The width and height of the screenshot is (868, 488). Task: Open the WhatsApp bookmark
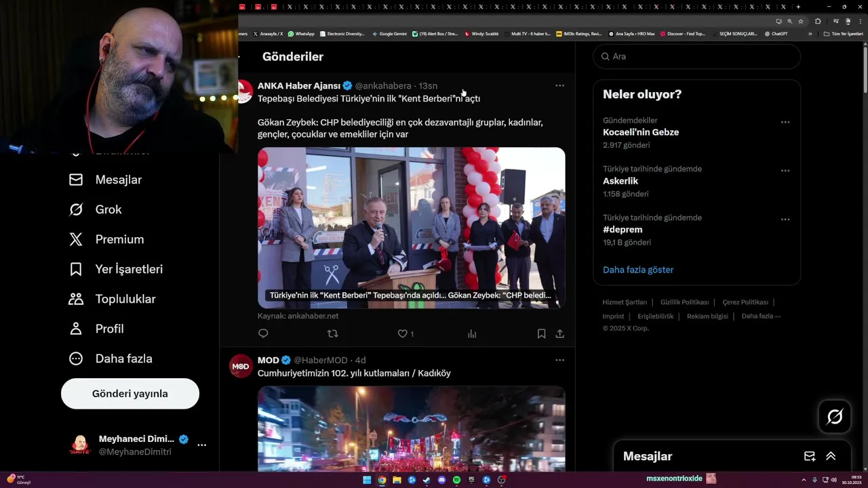(301, 33)
